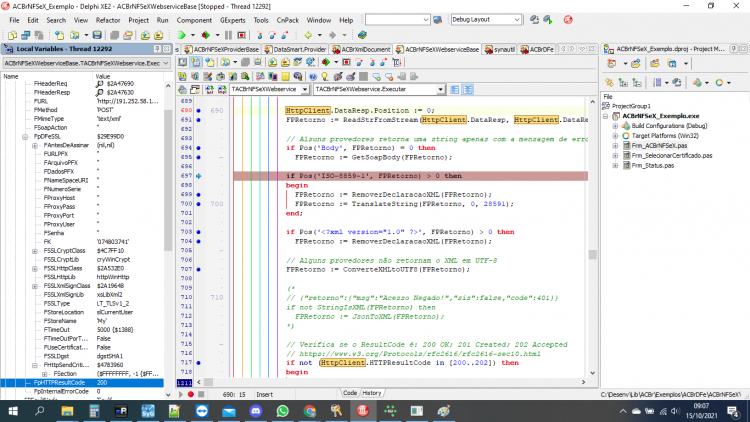750x422 pixels.
Task: Click the back navigation arrow icon
Action: [x=308, y=35]
